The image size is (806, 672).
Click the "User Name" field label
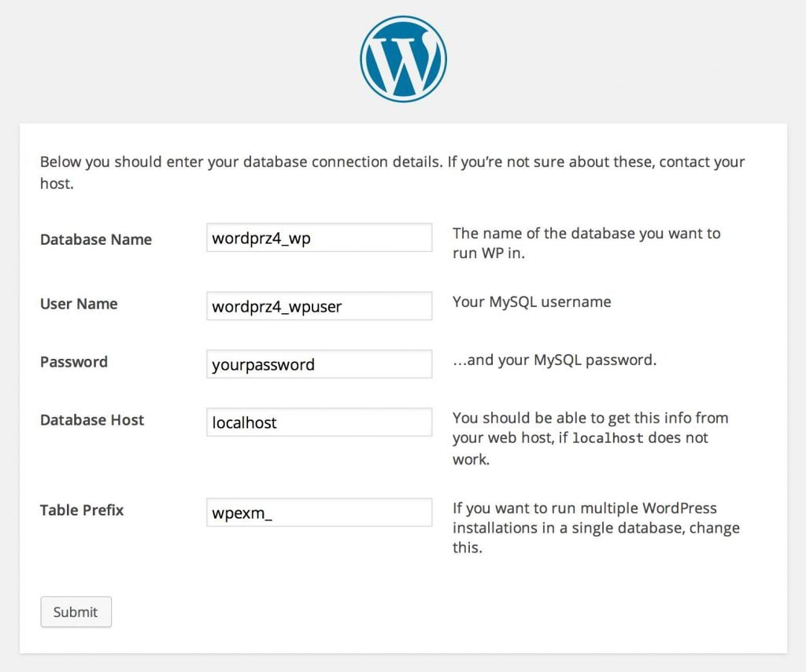tap(79, 305)
